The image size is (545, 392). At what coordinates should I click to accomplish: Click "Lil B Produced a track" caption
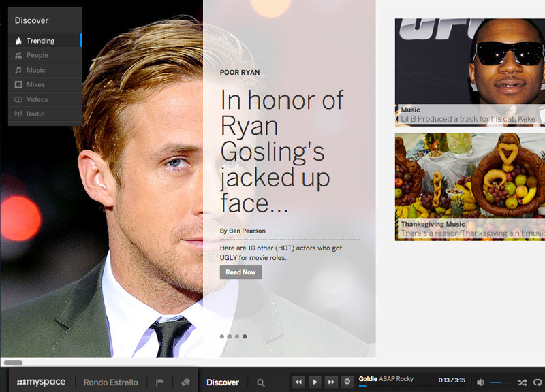pos(468,118)
